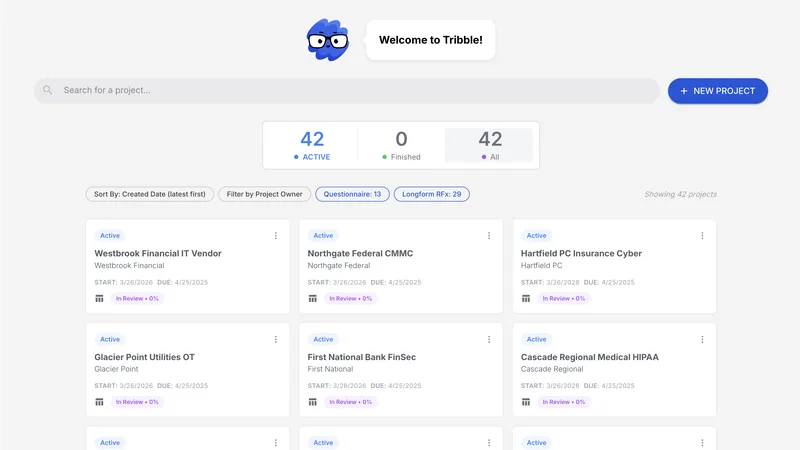
Task: Select the 0 Finished projects tab
Action: [x=402, y=145]
